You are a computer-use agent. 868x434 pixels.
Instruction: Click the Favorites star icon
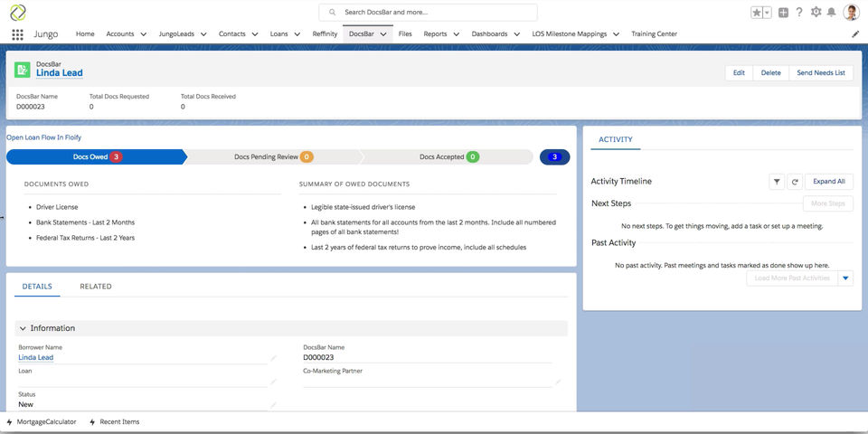point(757,13)
